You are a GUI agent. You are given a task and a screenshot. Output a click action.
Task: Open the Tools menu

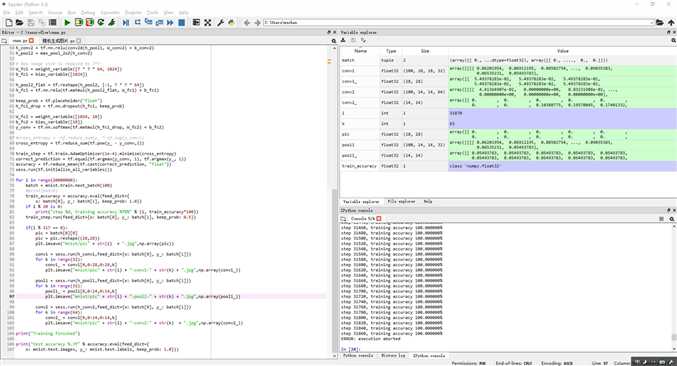tap(152, 13)
